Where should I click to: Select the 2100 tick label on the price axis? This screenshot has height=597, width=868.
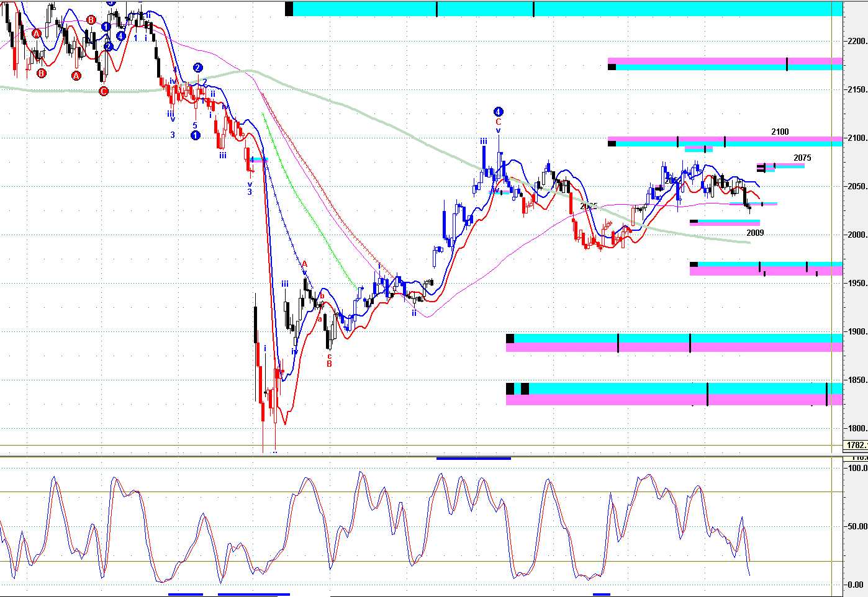857,138
